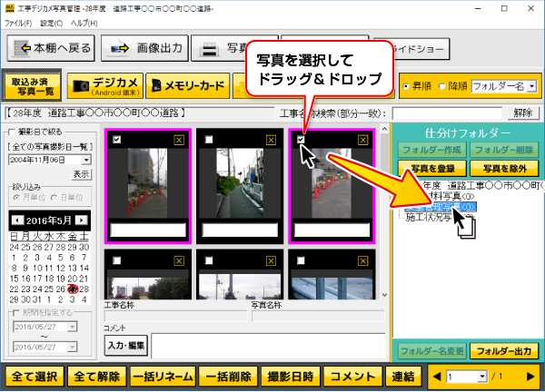Click 連結 button
Viewport: 545px width, 392px height.
coord(403,377)
